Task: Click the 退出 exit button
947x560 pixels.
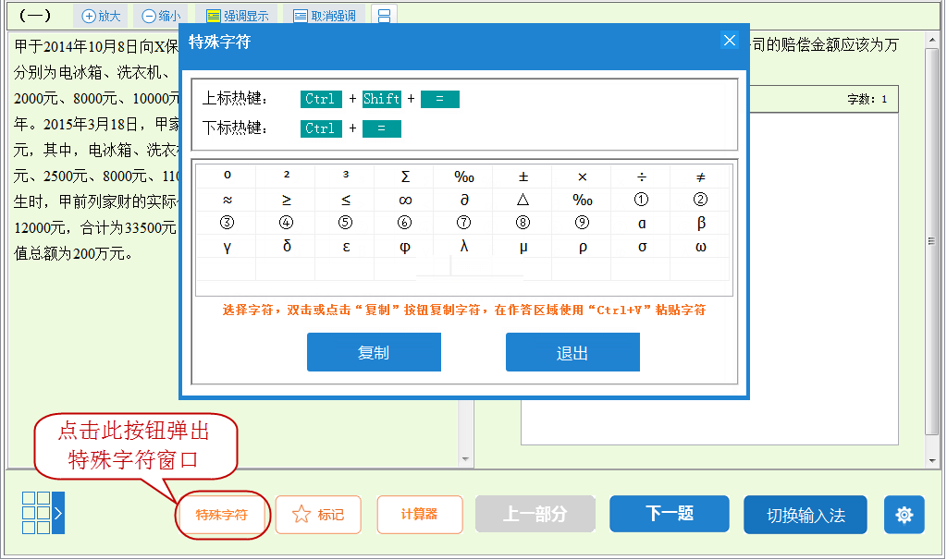Action: (572, 352)
